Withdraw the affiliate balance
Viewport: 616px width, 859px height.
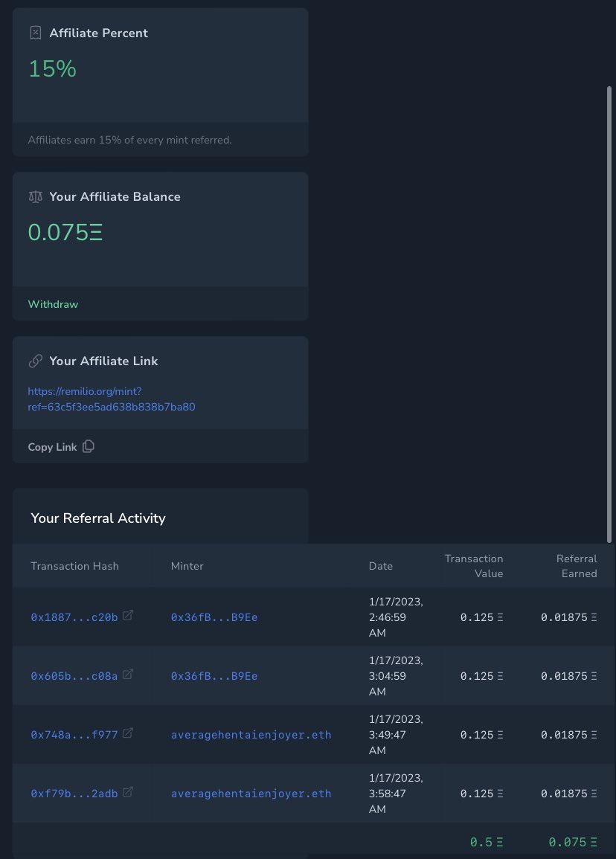(53, 304)
